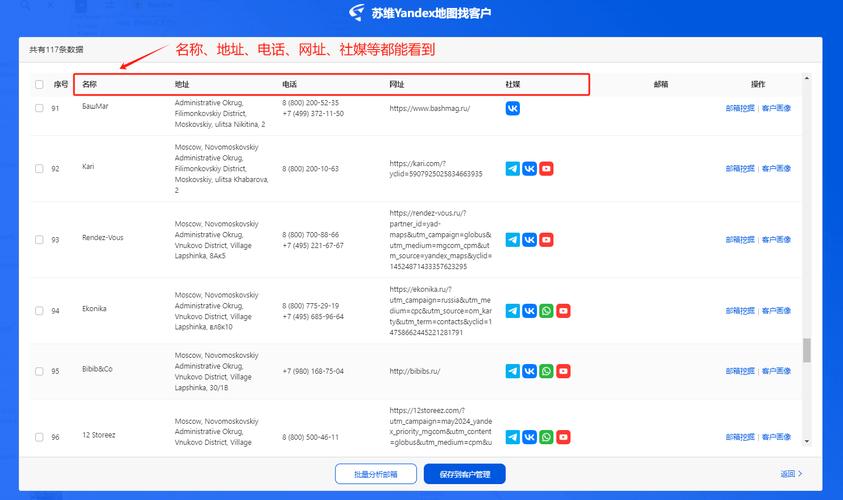Viewport: 843px width, 500px height.
Task: Click 客户画像 for the Kari row
Action: click(x=776, y=168)
